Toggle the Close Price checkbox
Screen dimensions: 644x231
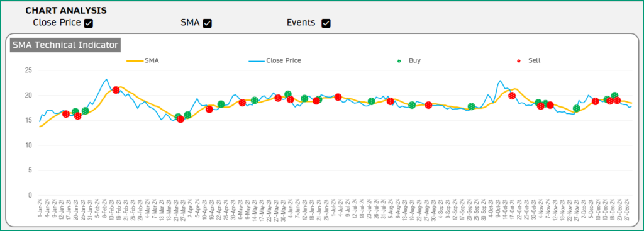(88, 23)
